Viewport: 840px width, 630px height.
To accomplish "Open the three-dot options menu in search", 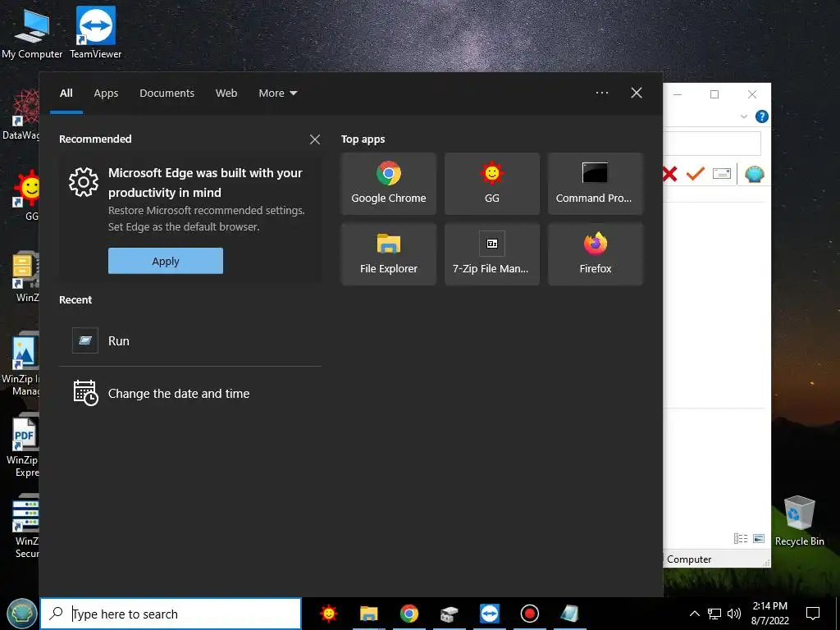I will (601, 94).
